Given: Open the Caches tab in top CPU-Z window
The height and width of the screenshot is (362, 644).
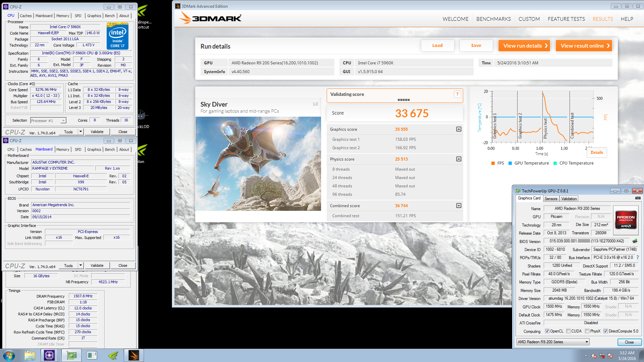Looking at the screenshot, I should pyautogui.click(x=25, y=16).
